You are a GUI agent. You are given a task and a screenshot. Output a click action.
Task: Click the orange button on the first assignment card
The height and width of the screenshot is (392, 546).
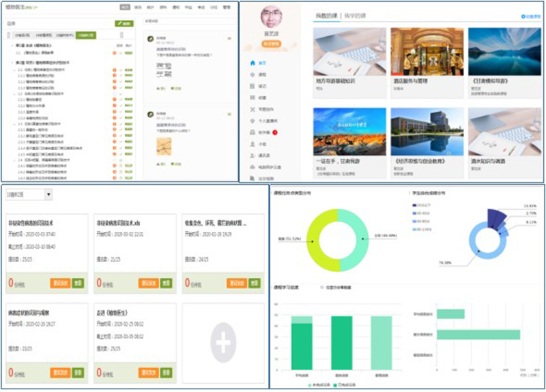click(59, 283)
